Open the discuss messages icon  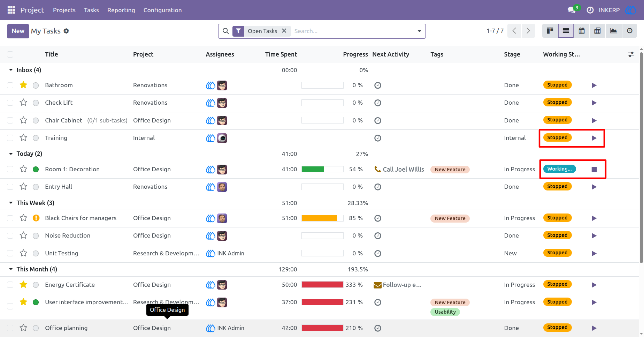[x=572, y=10]
